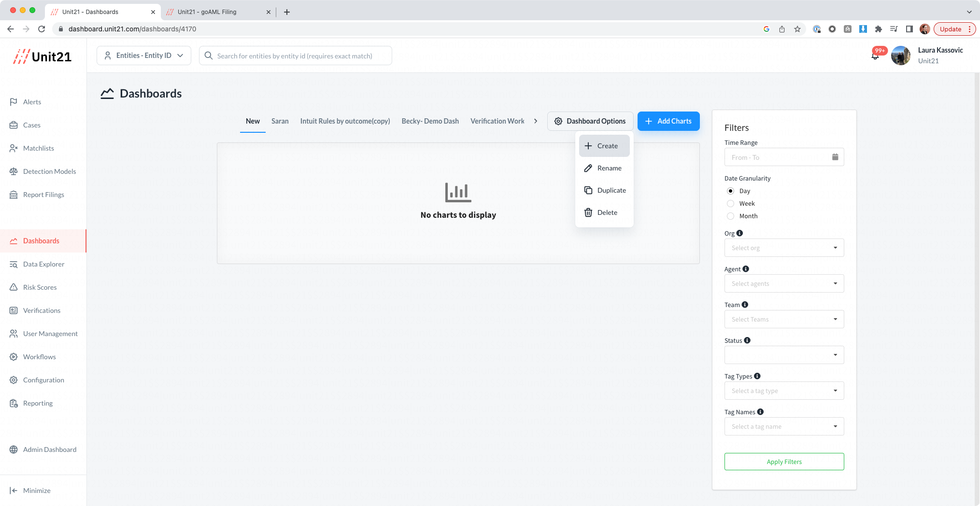Focus the entity search field

click(295, 56)
